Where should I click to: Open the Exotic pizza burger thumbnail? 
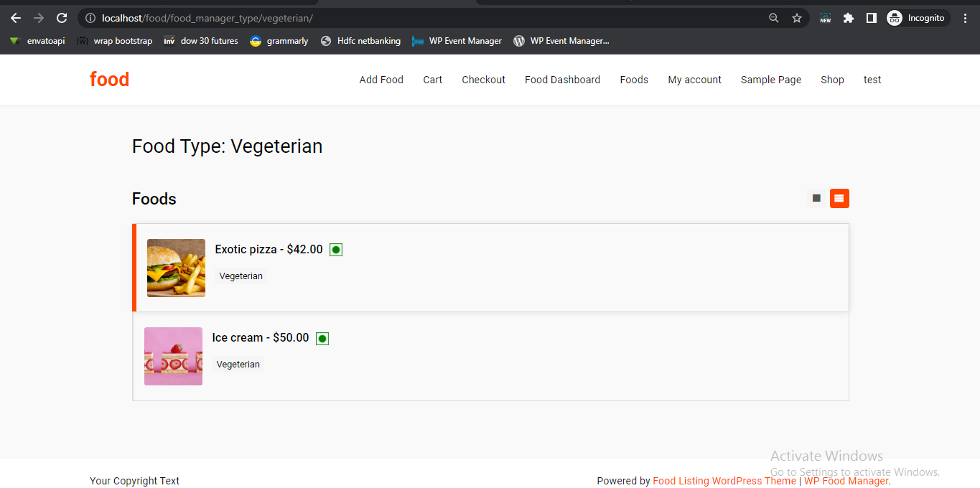(x=176, y=268)
